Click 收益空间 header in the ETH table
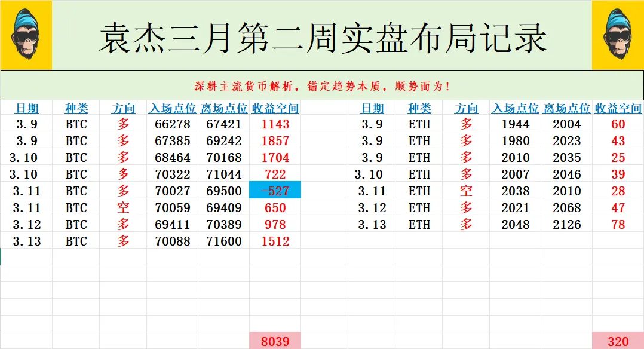Screen dimensions: 644x349 pyautogui.click(x=618, y=108)
